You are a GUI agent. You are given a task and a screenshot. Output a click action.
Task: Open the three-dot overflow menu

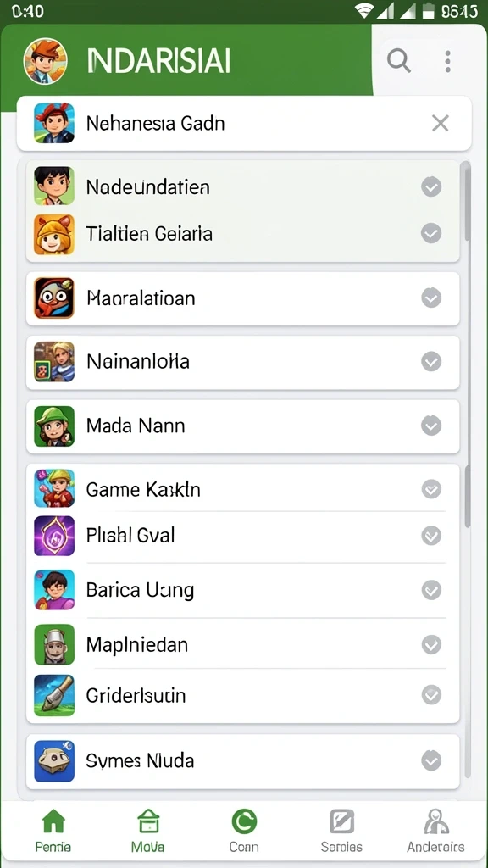447,61
